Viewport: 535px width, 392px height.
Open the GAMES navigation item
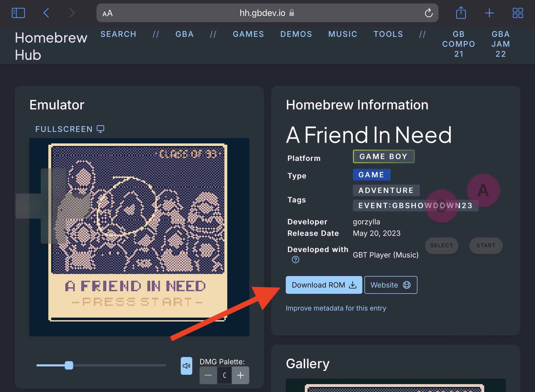pyautogui.click(x=248, y=34)
